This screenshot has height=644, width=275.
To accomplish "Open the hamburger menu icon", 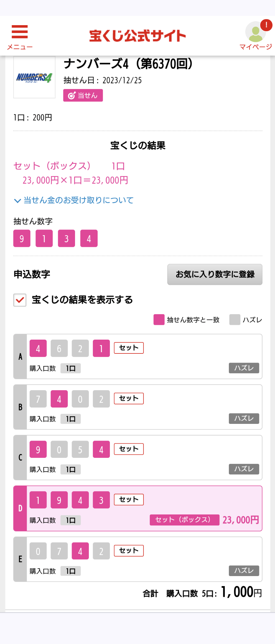I will tap(20, 32).
